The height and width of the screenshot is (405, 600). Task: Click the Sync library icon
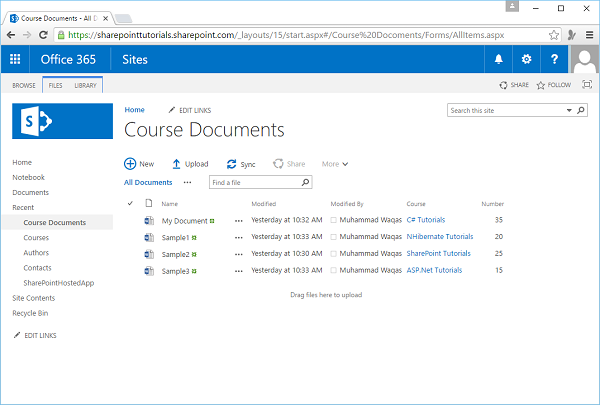point(232,164)
